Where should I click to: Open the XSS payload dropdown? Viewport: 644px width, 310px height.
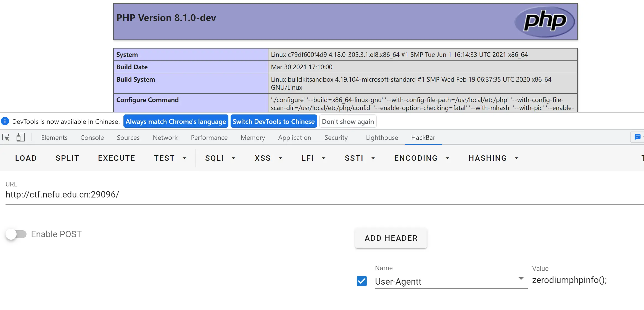(x=268, y=158)
